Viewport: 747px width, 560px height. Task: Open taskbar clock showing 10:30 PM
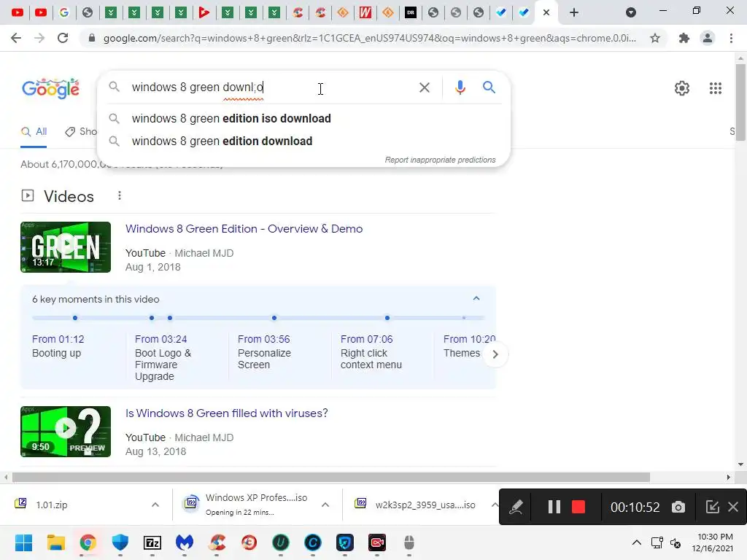(712, 542)
